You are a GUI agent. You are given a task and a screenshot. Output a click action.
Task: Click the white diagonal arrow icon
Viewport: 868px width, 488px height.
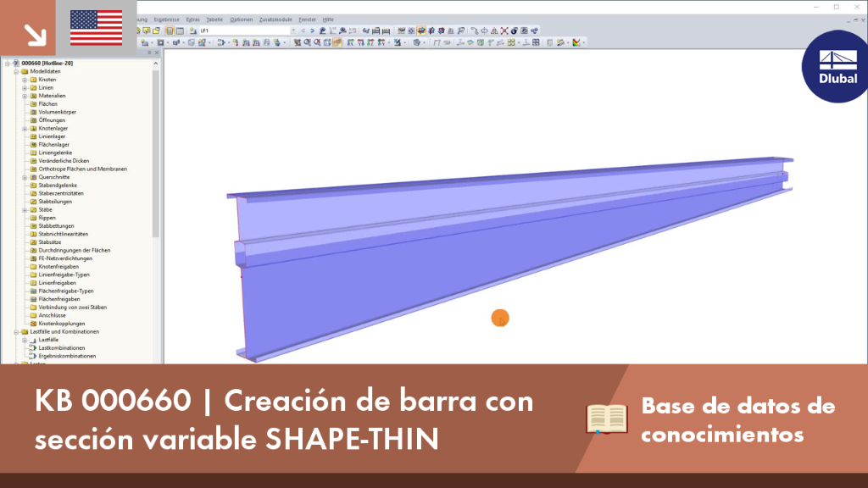coord(35,34)
